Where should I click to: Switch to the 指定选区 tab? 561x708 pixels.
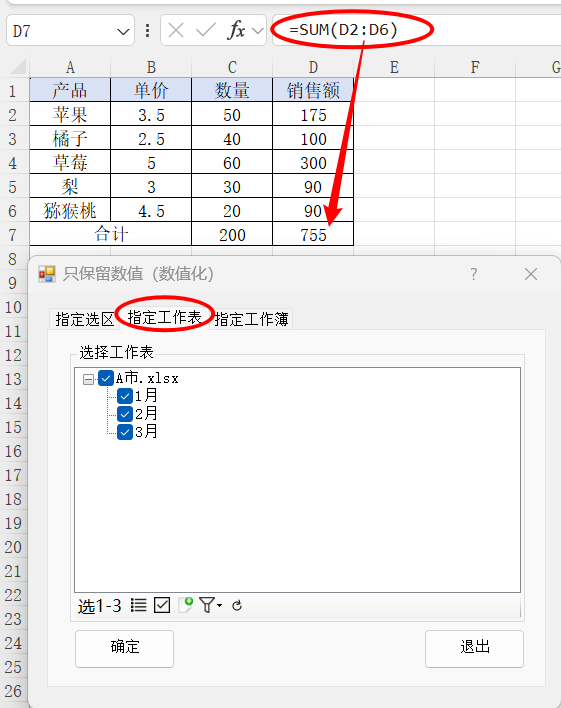tap(84, 319)
